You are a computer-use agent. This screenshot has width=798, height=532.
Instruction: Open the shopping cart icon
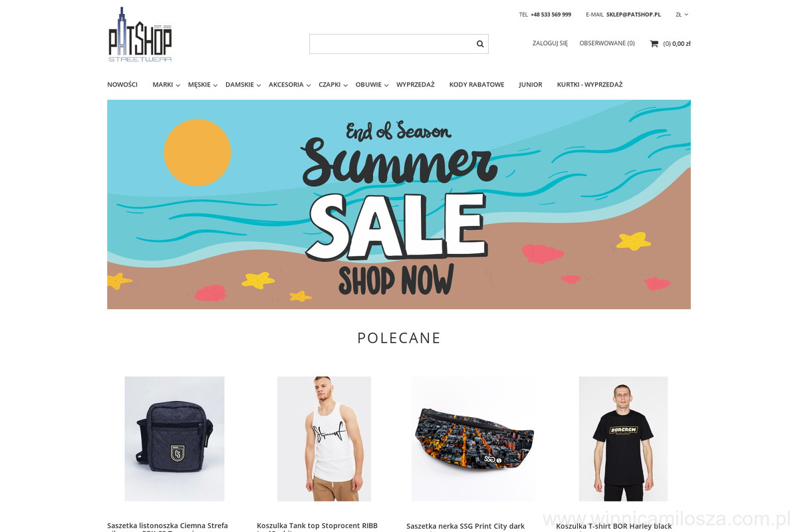654,44
